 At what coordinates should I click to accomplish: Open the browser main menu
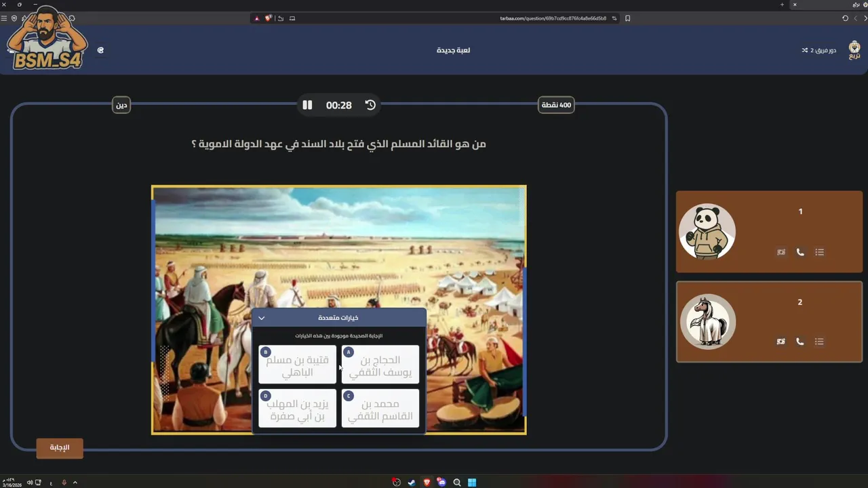(x=4, y=18)
